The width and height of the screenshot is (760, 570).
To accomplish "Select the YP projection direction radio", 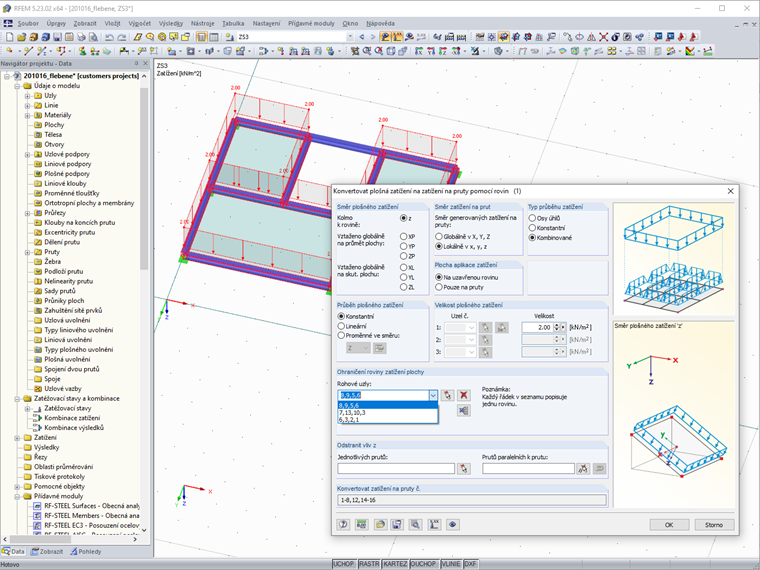I will pos(403,246).
